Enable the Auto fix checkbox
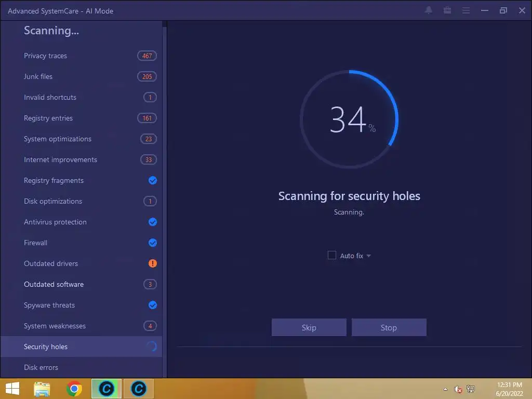Screen dimensions: 532x399 pyautogui.click(x=332, y=255)
